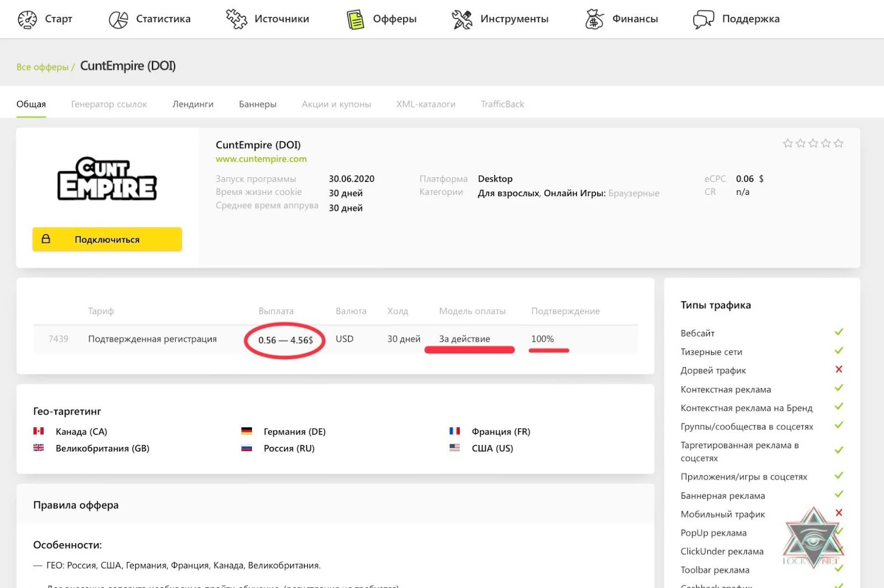The height and width of the screenshot is (588, 884).
Task: Open the TrafficBack tab
Action: tap(502, 104)
